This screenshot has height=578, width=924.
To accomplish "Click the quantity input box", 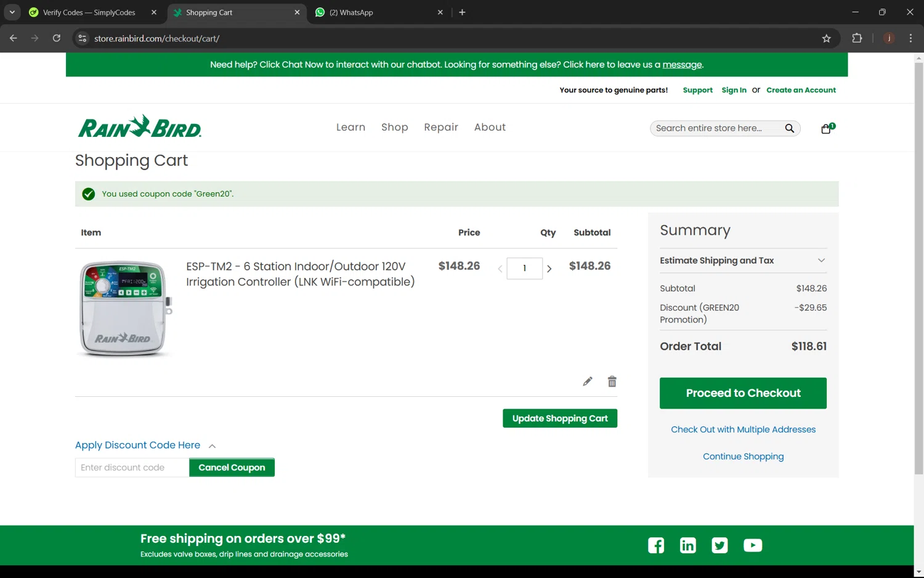I will pos(524,269).
